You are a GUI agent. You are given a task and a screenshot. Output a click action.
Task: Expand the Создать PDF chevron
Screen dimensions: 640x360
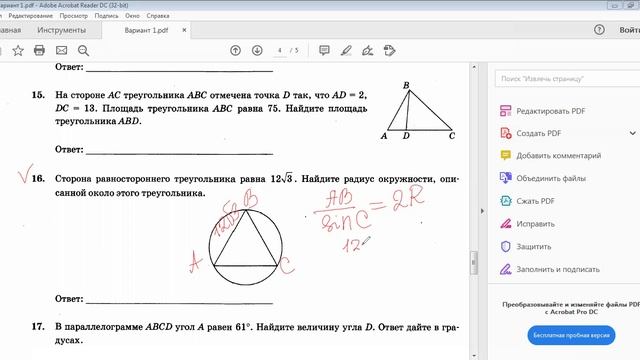(x=632, y=133)
